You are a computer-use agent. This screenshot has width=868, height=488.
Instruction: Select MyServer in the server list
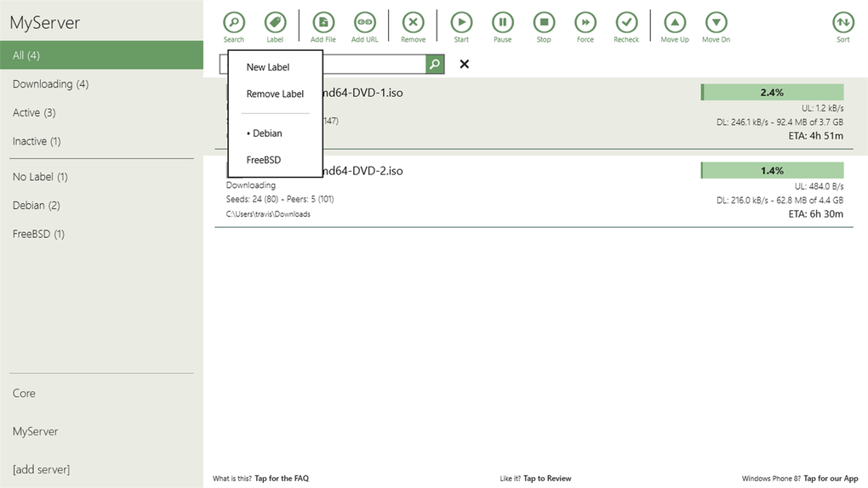coord(35,432)
